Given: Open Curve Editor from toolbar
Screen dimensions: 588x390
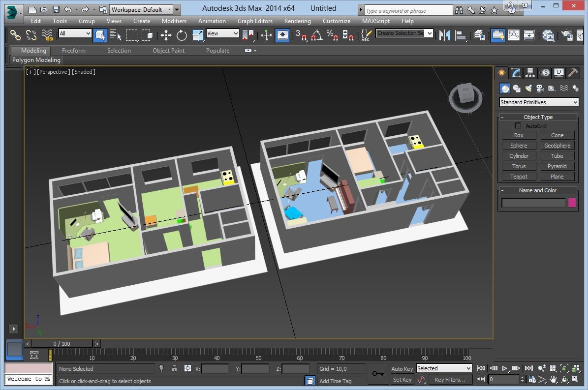Looking at the screenshot, I should tap(513, 35).
